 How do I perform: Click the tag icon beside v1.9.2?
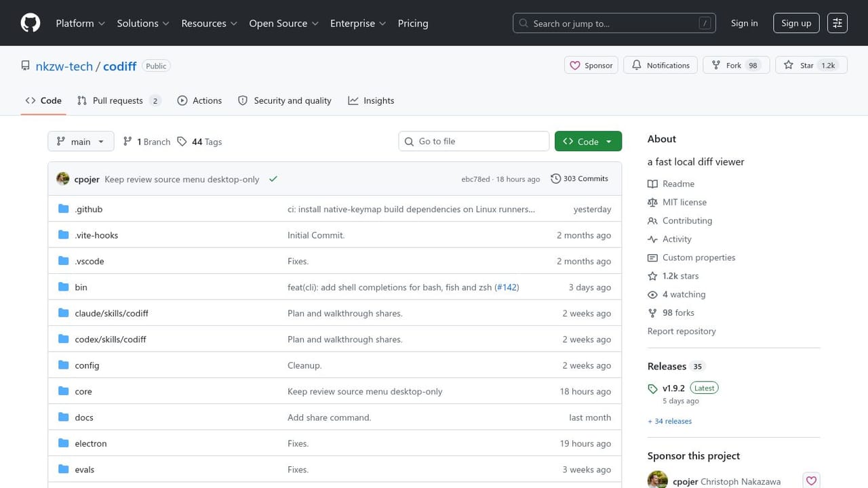(652, 388)
